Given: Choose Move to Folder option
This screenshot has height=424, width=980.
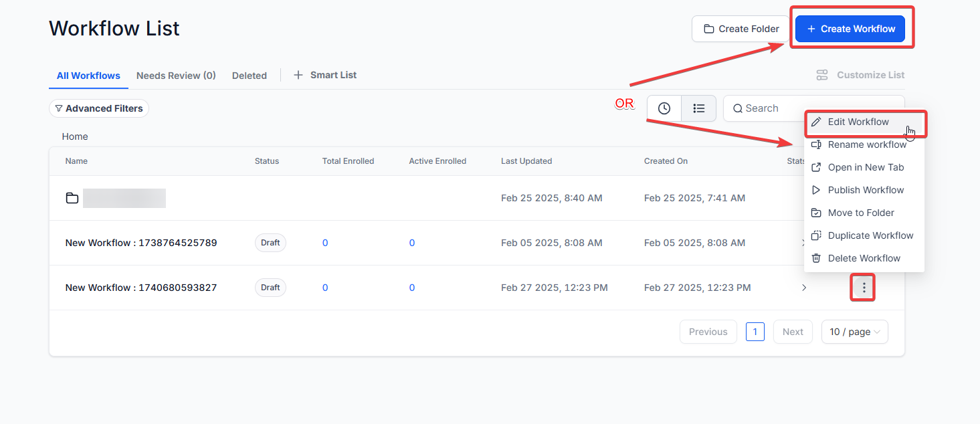Looking at the screenshot, I should 864,213.
